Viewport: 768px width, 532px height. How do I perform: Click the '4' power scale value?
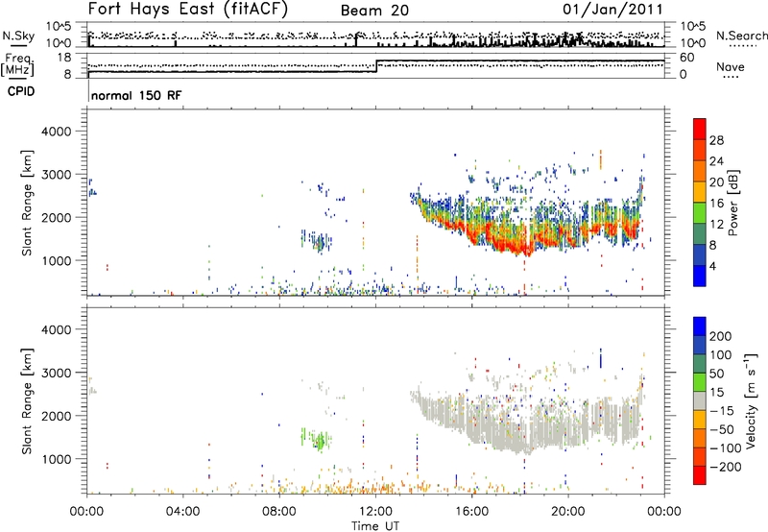(712, 266)
